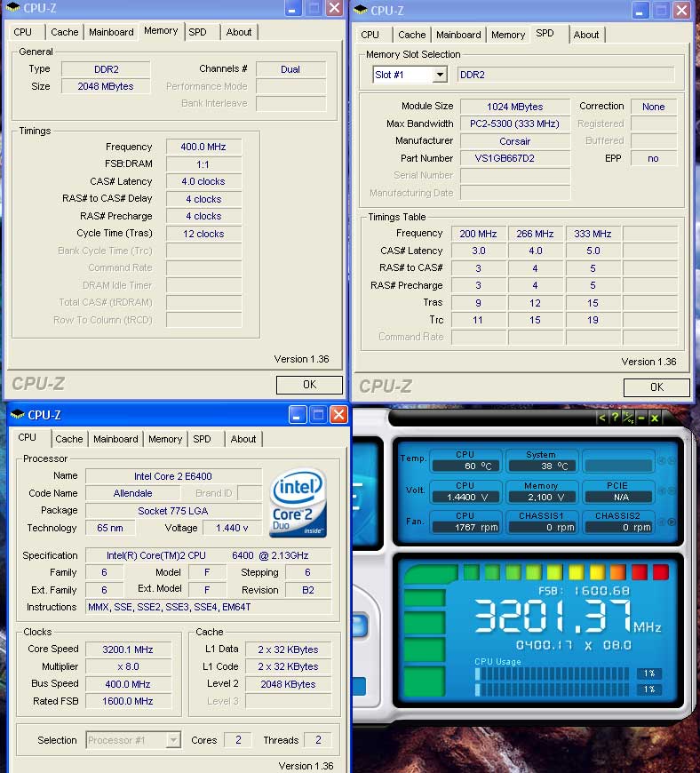This screenshot has width=700, height=773.
Task: Click Memory voltage 2.100 V readout in widget
Action: [542, 497]
